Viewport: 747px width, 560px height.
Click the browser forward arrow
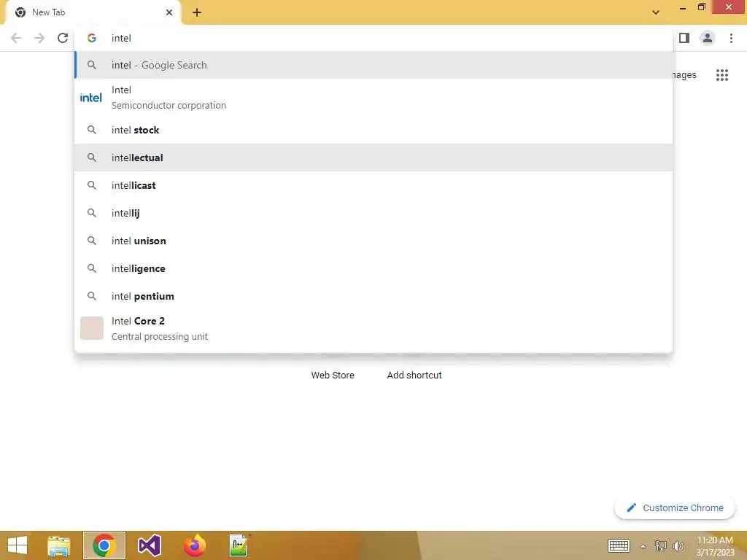pos(39,38)
